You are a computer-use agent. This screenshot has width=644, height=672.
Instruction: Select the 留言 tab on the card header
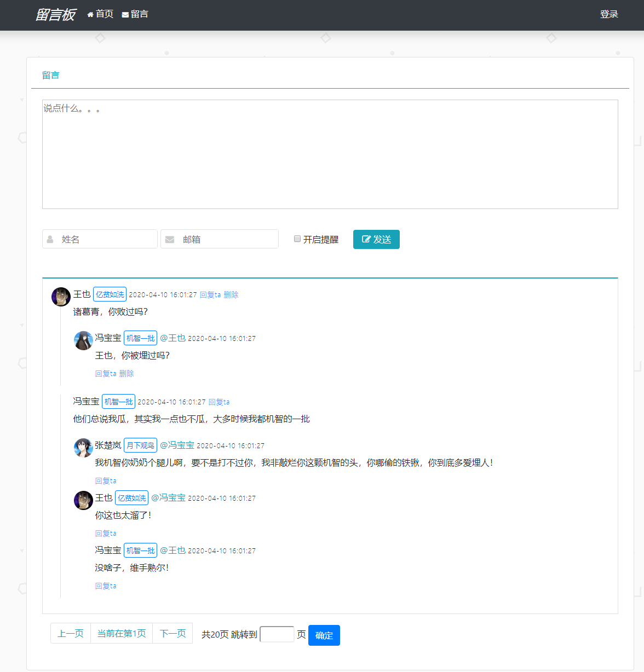pos(51,75)
